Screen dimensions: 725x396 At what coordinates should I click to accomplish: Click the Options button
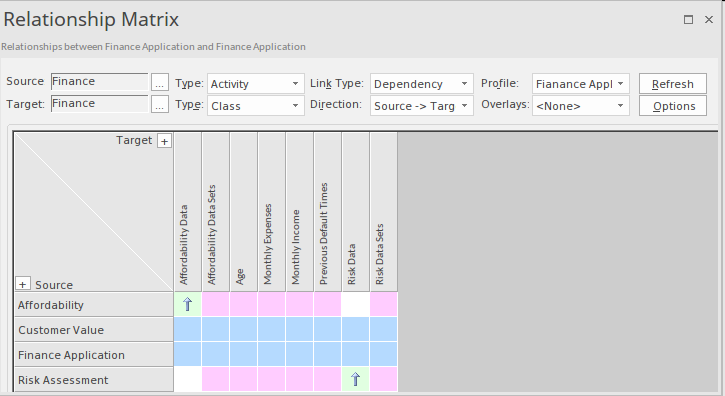[x=673, y=106]
